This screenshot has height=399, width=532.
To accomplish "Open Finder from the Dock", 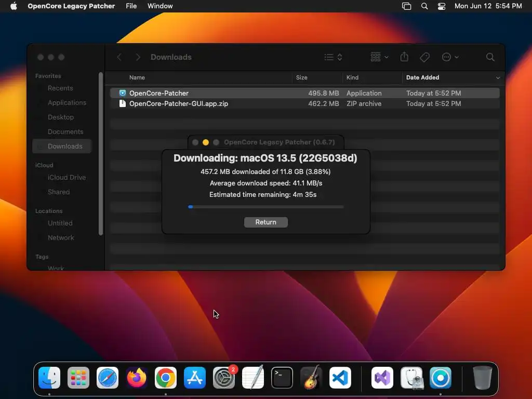I will point(49,378).
